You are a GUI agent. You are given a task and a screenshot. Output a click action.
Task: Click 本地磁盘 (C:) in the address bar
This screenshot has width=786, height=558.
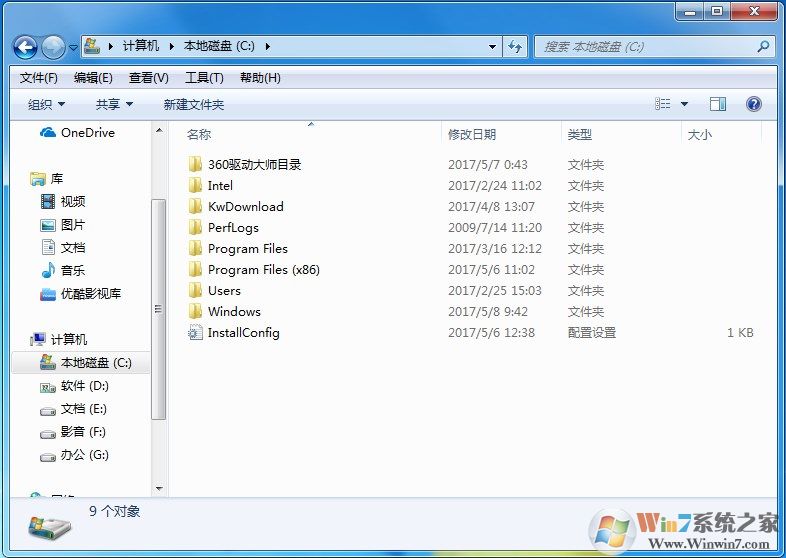point(219,46)
